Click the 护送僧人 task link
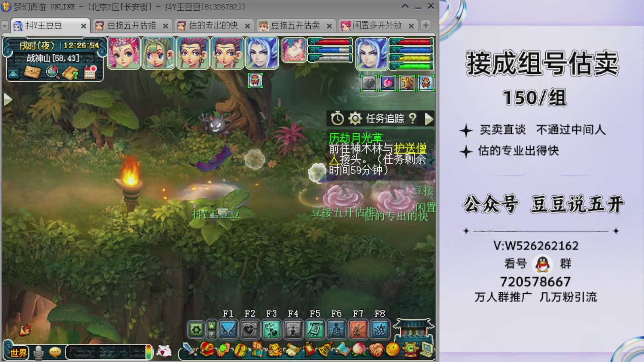644x362 pixels. click(410, 148)
